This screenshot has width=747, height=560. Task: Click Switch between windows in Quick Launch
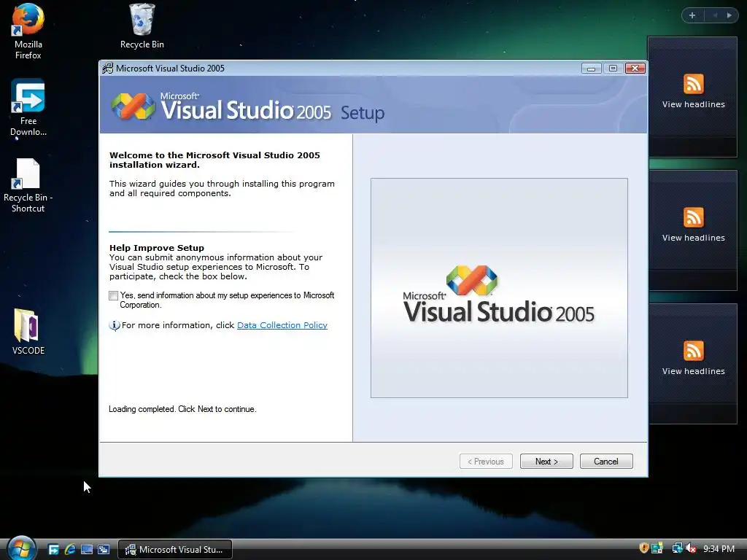point(104,550)
